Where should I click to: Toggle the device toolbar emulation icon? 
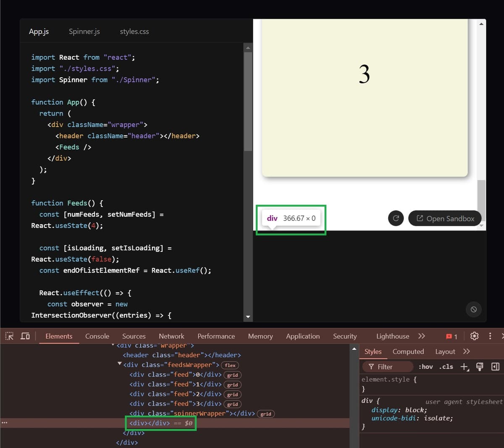[x=25, y=336]
